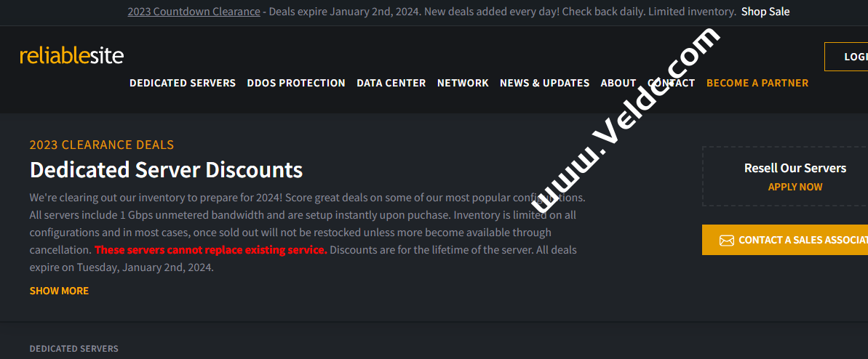868x359 pixels.
Task: Navigate to the Contact page
Action: (672, 83)
